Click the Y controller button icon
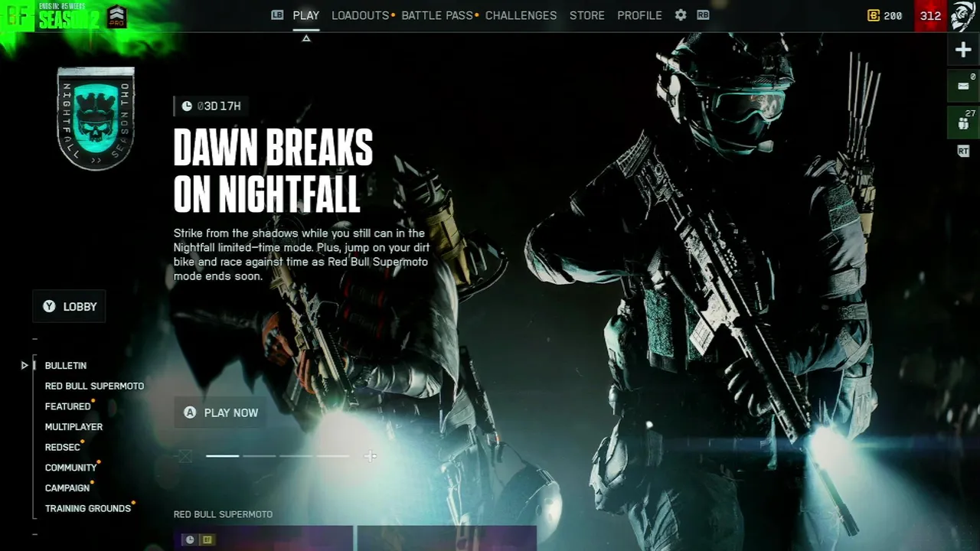 [50, 306]
